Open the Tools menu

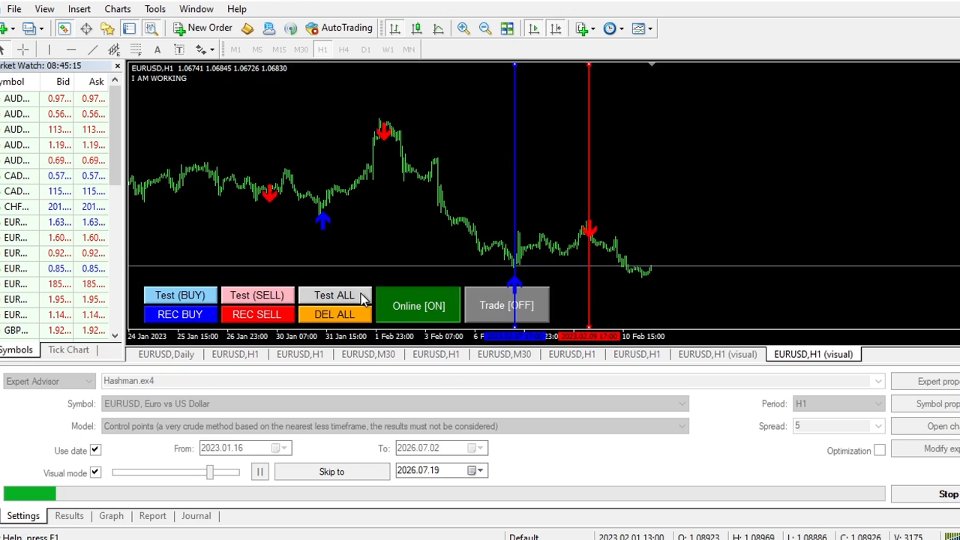(155, 9)
